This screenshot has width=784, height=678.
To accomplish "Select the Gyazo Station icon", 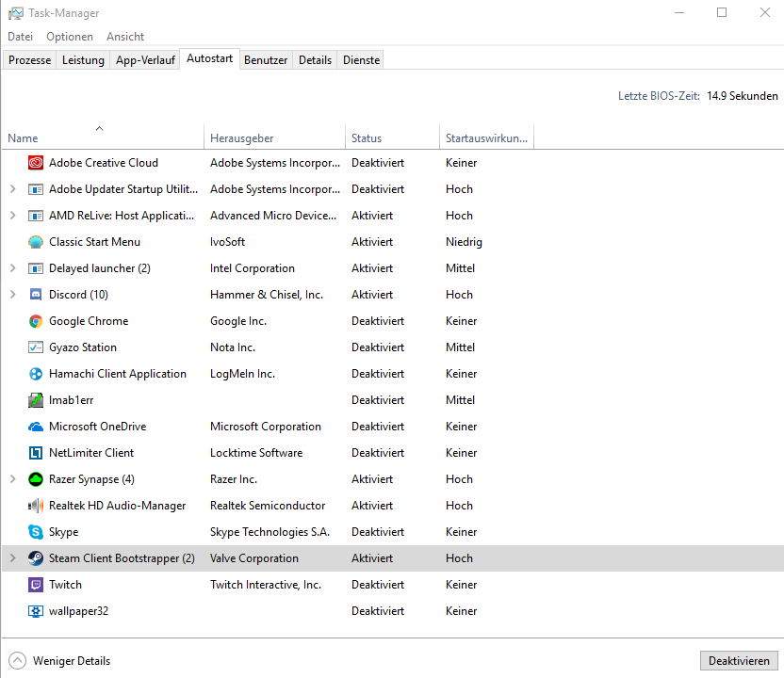I will point(36,347).
